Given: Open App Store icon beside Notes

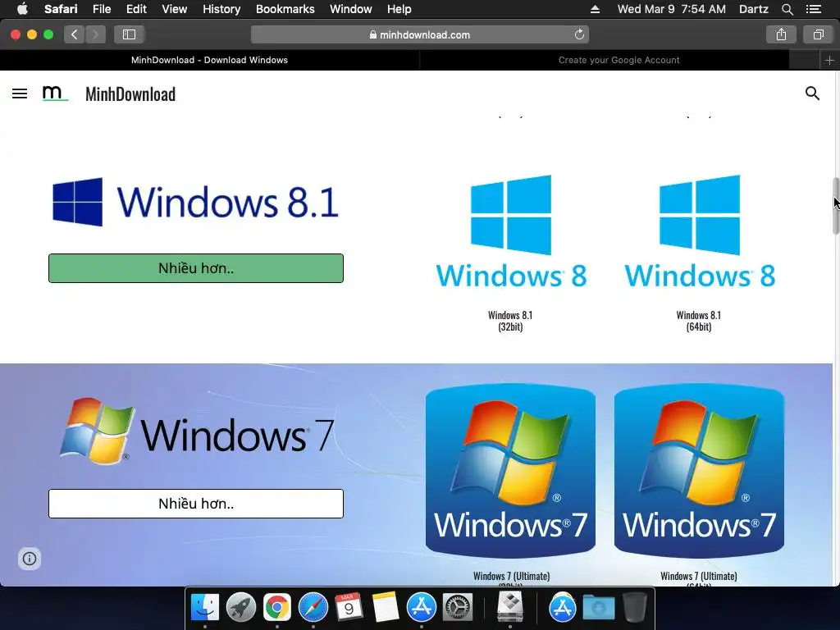Looking at the screenshot, I should click(x=422, y=608).
